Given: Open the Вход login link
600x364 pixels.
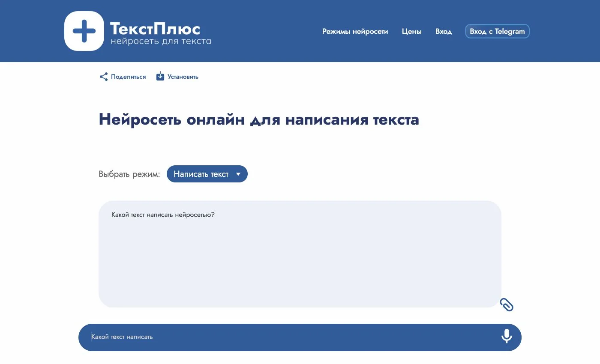Looking at the screenshot, I should (x=444, y=31).
